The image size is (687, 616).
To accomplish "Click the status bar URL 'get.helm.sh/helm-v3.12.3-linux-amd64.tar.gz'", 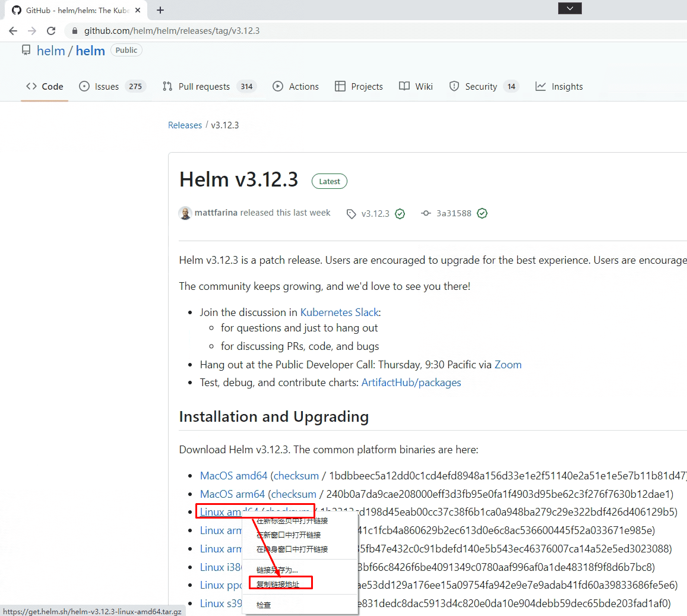I will click(92, 611).
